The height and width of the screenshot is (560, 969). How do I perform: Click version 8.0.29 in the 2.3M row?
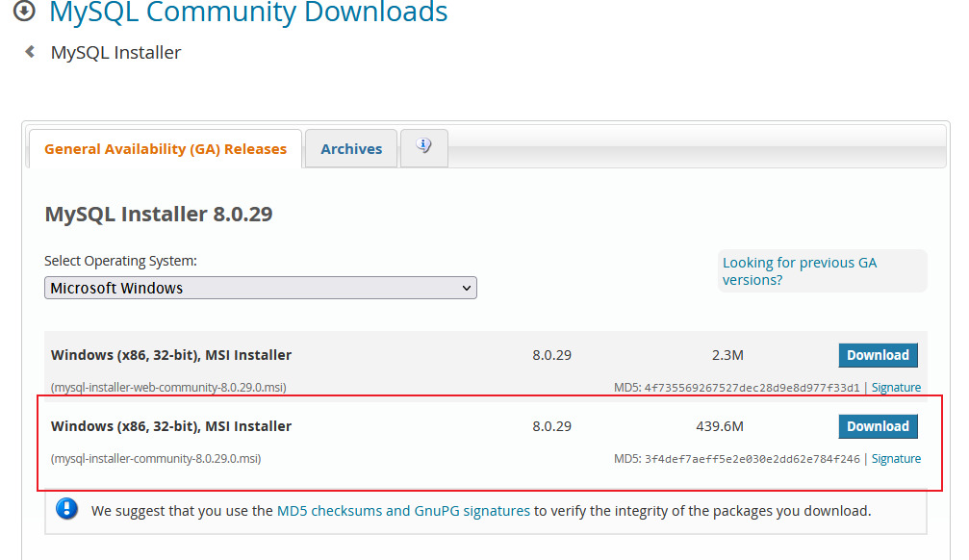[x=552, y=355]
